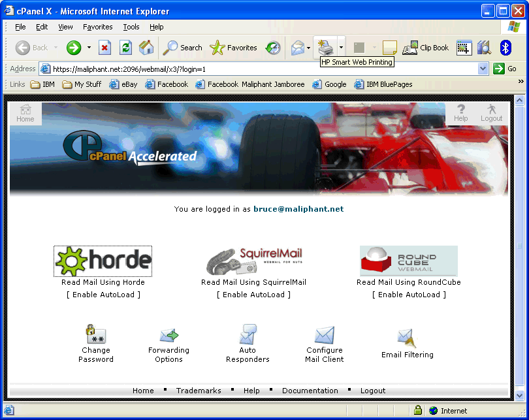
Task: Click the Configure Mail Client icon
Action: (x=324, y=336)
